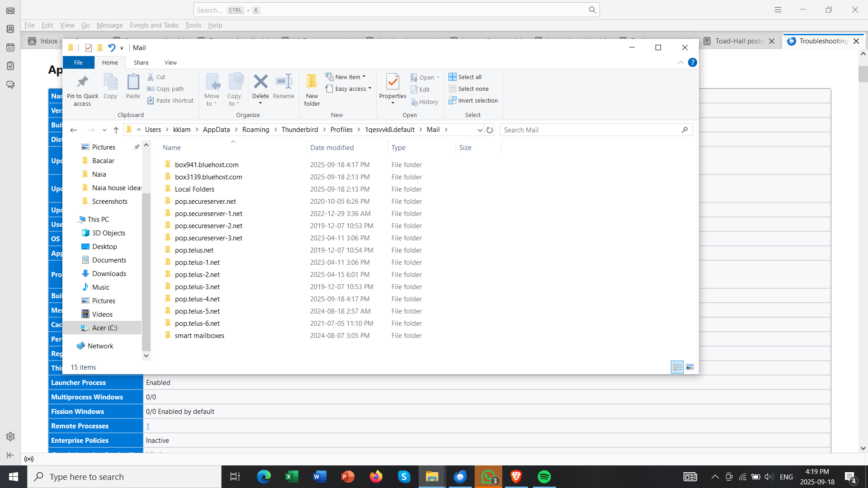Open Thunderbird Calendar sidebar icon

click(x=10, y=47)
